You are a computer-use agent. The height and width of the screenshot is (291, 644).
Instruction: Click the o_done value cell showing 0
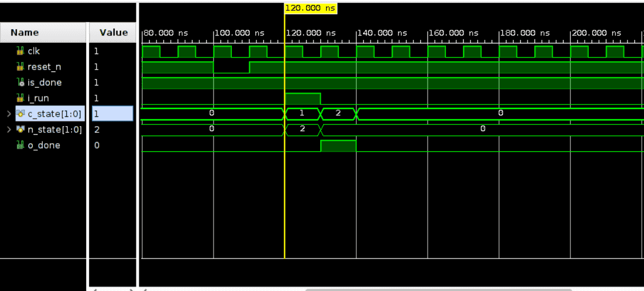click(x=113, y=145)
